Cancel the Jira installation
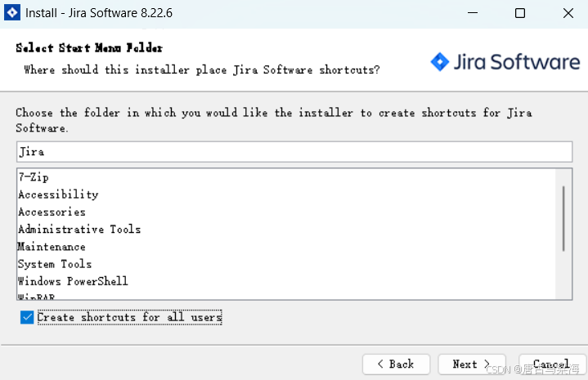 tap(552, 364)
